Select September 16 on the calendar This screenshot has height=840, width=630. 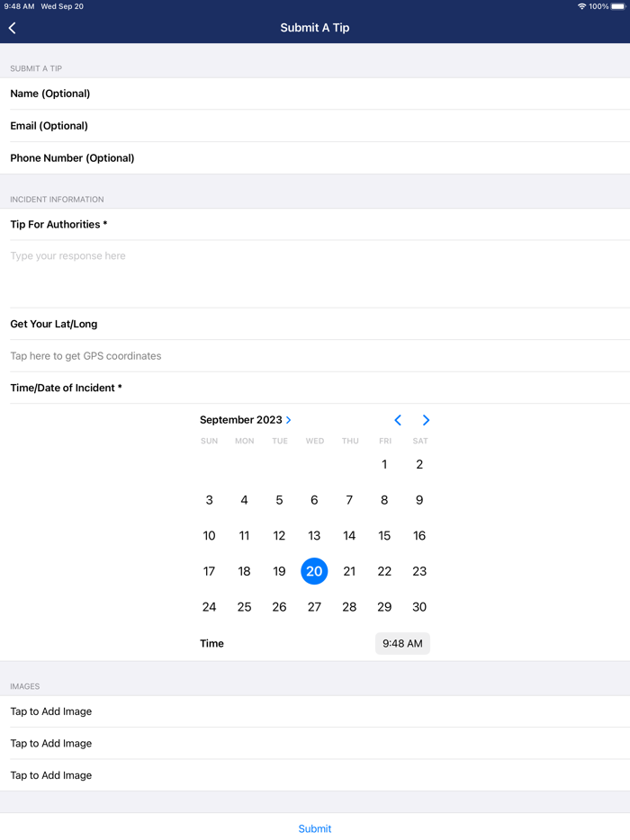coord(419,536)
